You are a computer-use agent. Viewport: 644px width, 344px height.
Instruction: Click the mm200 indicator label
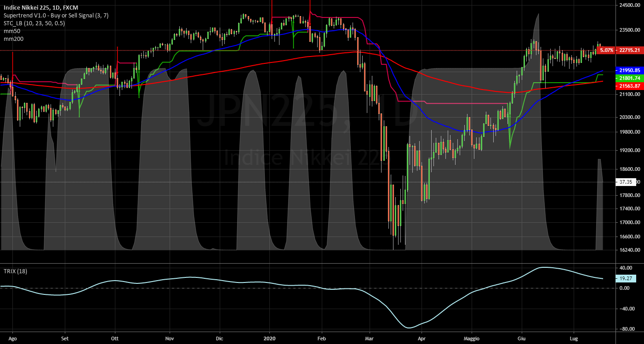point(13,39)
